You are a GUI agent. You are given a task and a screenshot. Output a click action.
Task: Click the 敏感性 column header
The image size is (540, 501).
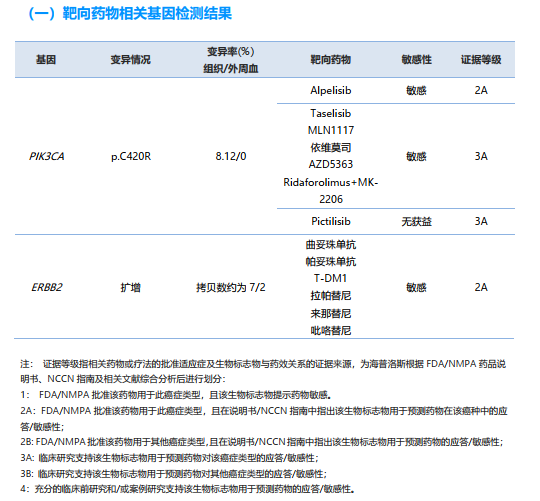tap(416, 60)
